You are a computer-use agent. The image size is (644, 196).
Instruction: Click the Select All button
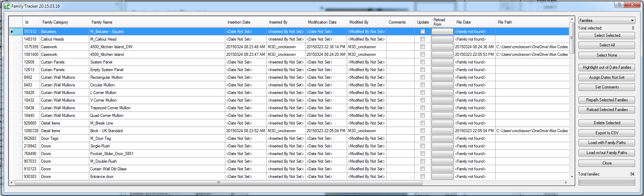(607, 45)
